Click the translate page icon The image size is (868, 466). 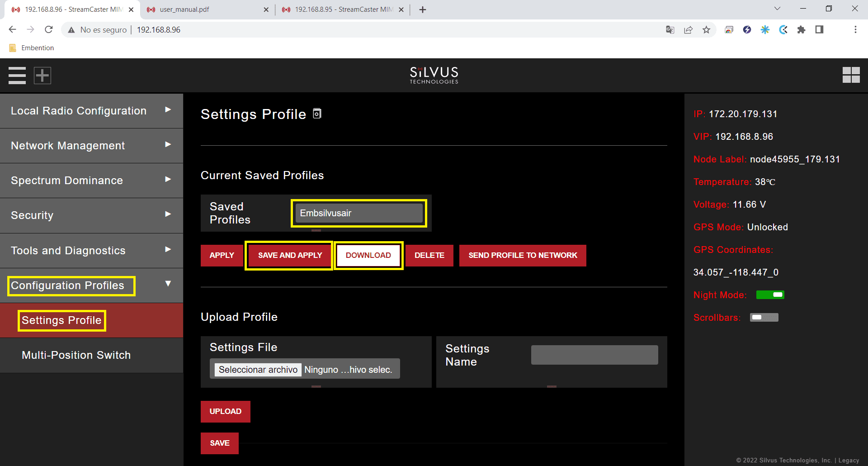click(x=670, y=30)
